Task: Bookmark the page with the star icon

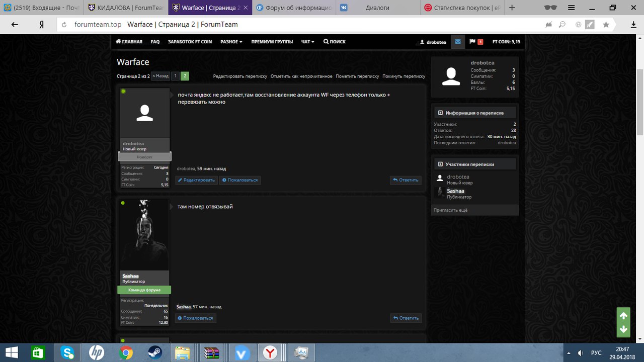Action: click(606, 25)
